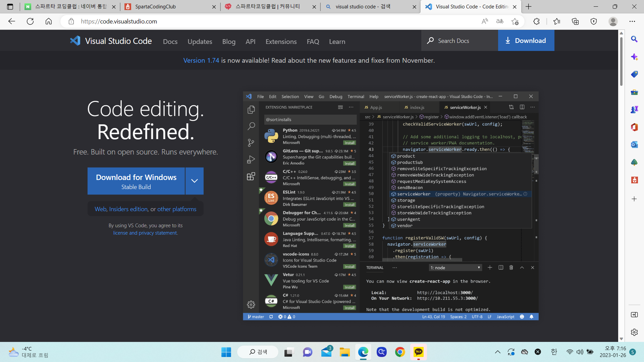The width and height of the screenshot is (644, 362).
Task: Click the translate icon in the address bar
Action: pos(500,21)
